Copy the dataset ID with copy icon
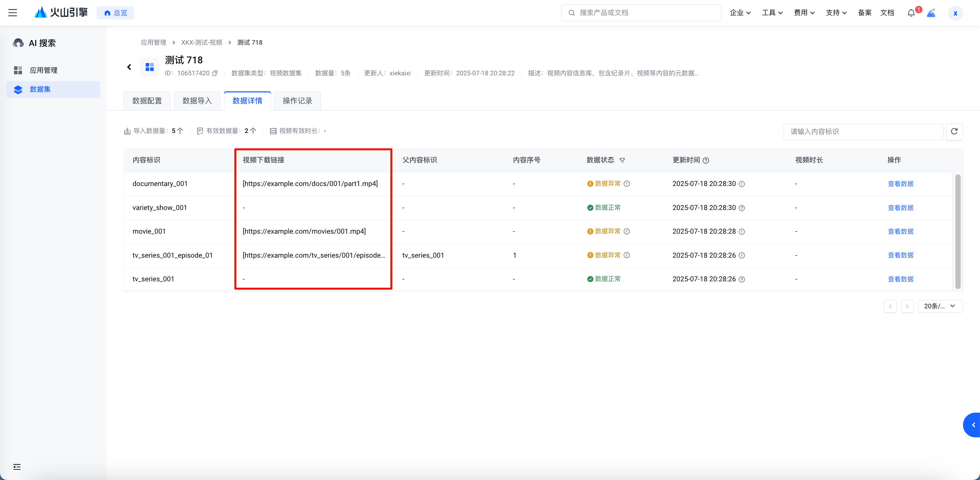The width and height of the screenshot is (980, 480). pyautogui.click(x=215, y=73)
